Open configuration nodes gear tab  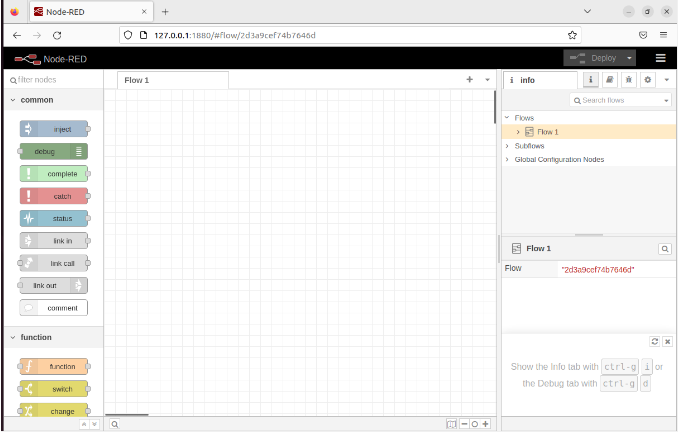(x=648, y=80)
